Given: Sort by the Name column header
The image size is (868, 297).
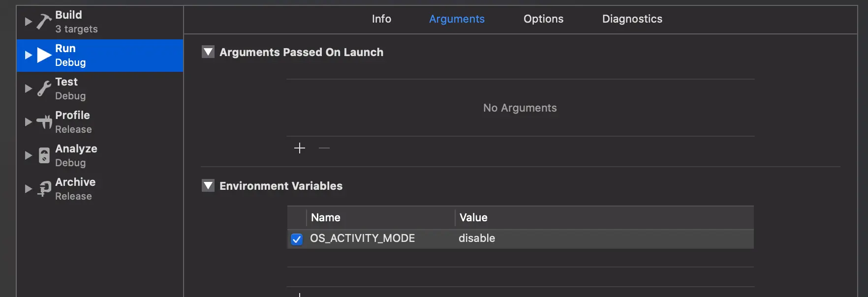Looking at the screenshot, I should [x=326, y=217].
